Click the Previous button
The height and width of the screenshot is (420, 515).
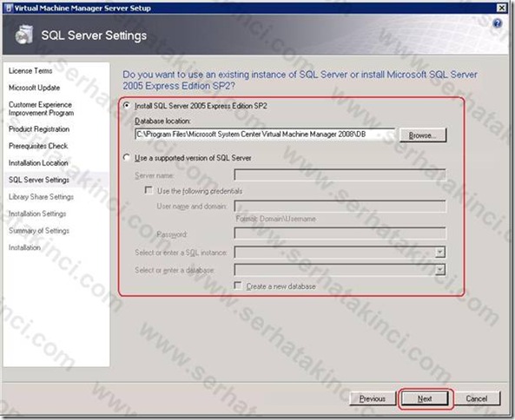tap(373, 398)
